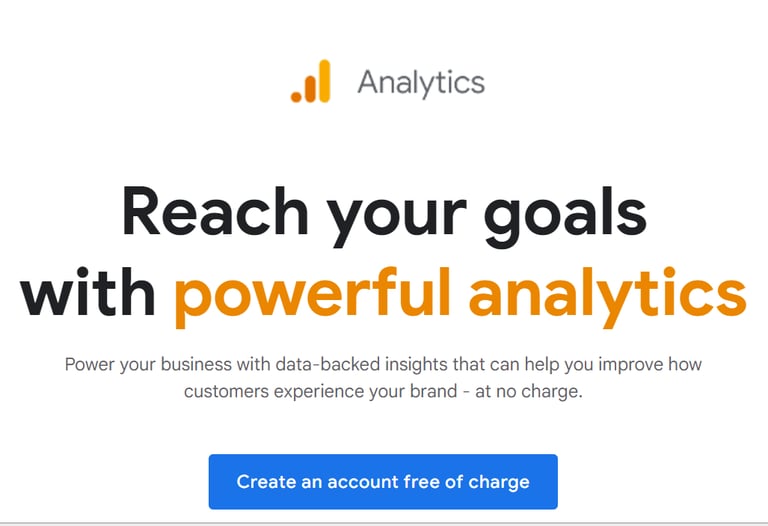Select the gray Analytics wordmark
This screenshot has height=526, width=768.
click(421, 83)
